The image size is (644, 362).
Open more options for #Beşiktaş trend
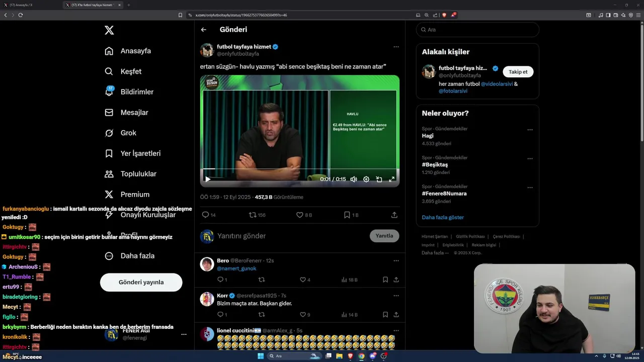coord(530,159)
